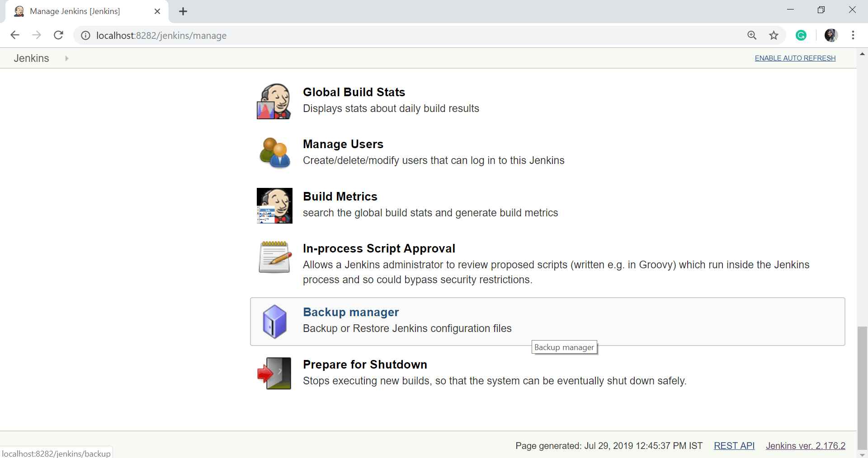The height and width of the screenshot is (458, 868).
Task: Close the Manage Jenkins tab
Action: tap(157, 11)
